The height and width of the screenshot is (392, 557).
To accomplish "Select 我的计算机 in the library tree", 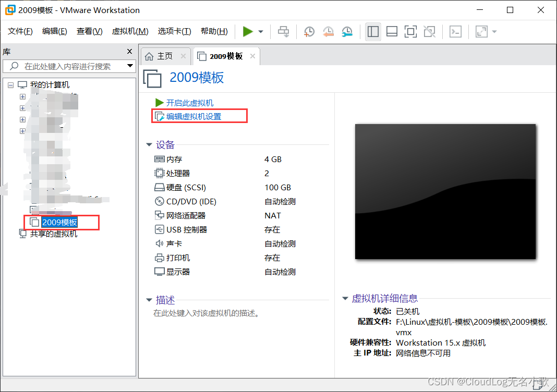I will (x=50, y=85).
